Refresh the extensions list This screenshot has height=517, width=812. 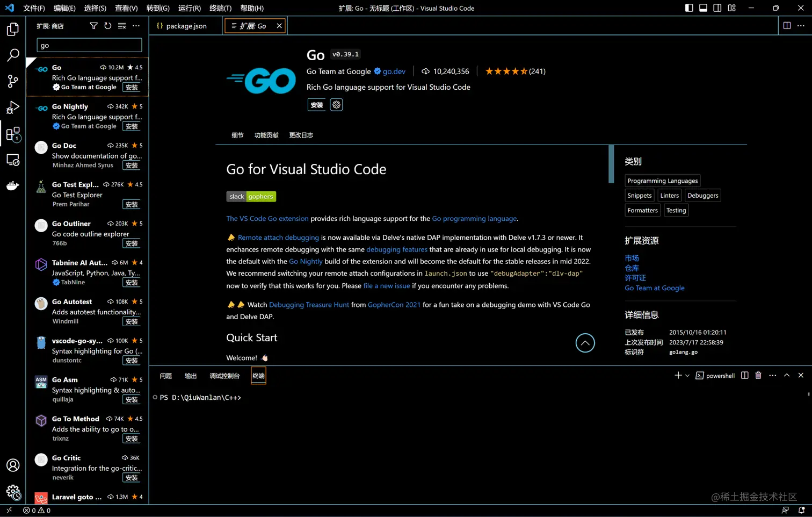tap(108, 26)
